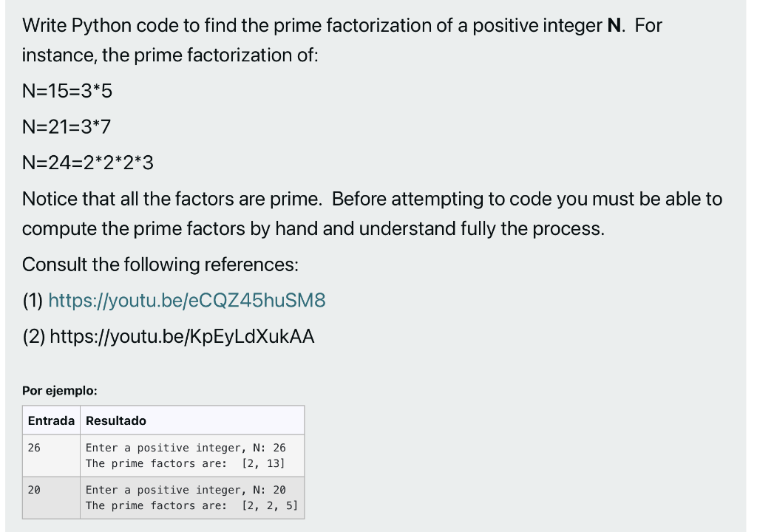The image size is (757, 532).
Task: Click the (2) reference number
Action: [34, 336]
